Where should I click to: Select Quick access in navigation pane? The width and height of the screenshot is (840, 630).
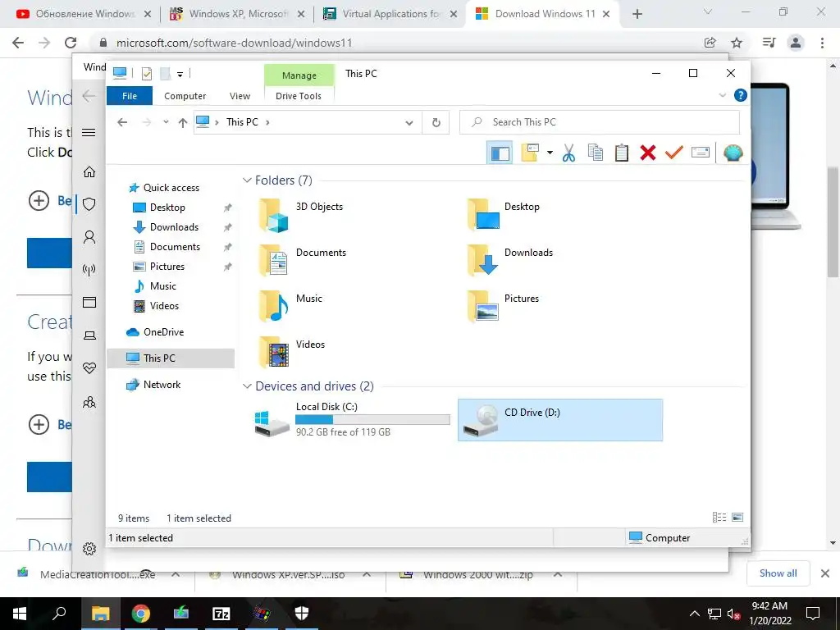171,188
